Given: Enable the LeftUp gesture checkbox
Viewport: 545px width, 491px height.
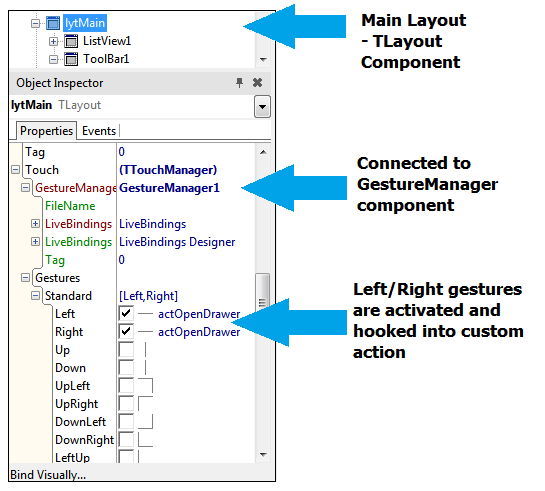Looking at the screenshot, I should 126,456.
